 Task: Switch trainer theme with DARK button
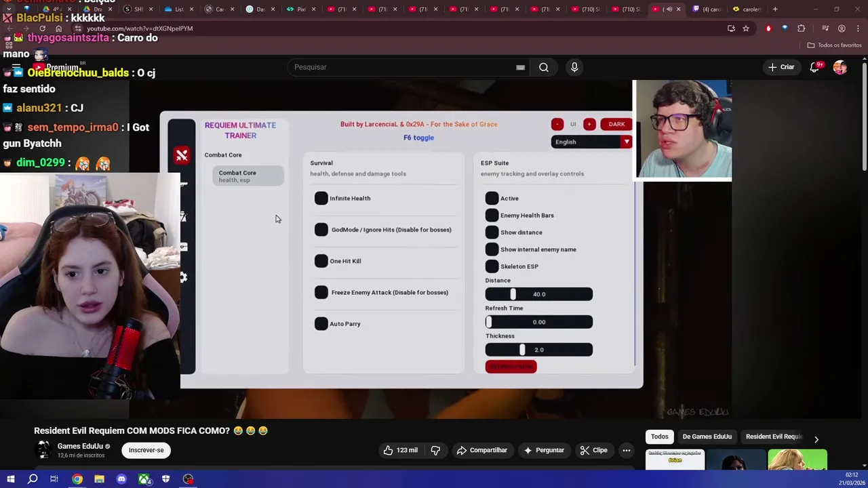616,124
